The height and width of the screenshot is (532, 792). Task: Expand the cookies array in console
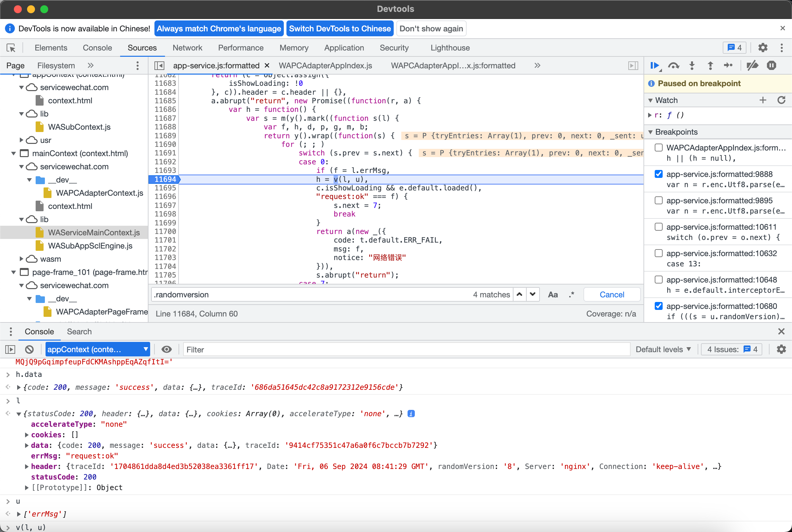pos(27,435)
